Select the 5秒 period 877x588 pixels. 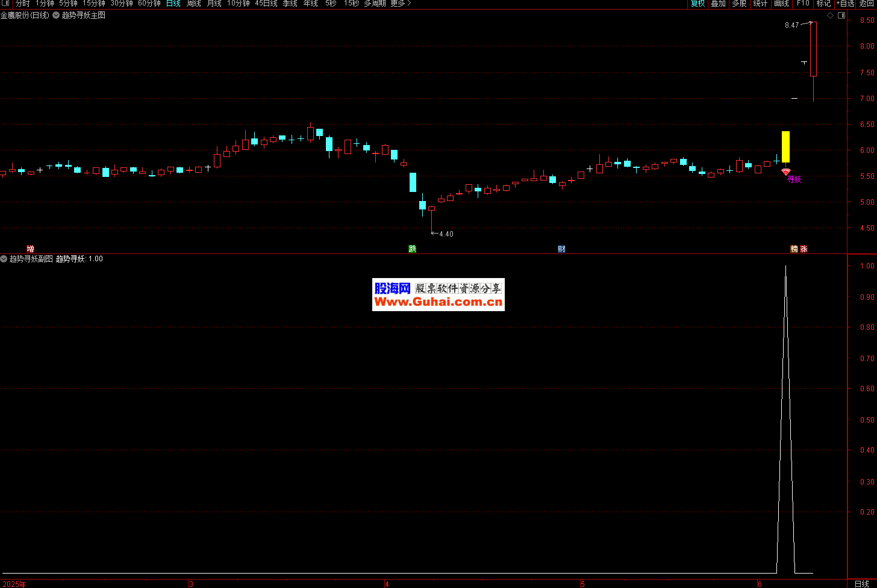[x=331, y=3]
